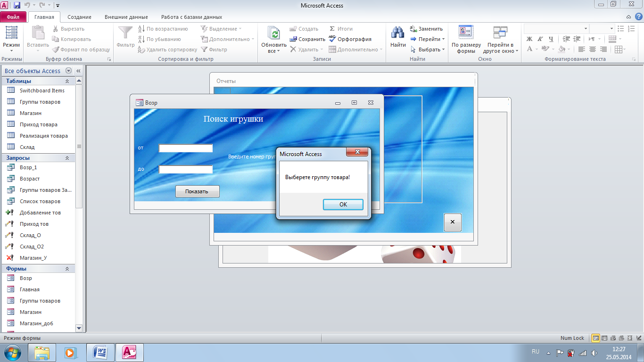Viewport: 644px width, 362px height.
Task: Click OK in the Microsoft Access message box
Action: pos(343,204)
